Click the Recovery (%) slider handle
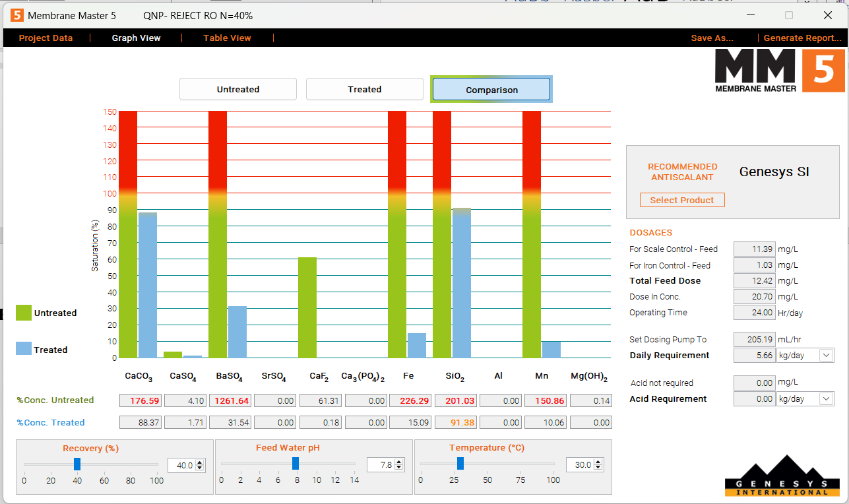 [77, 464]
